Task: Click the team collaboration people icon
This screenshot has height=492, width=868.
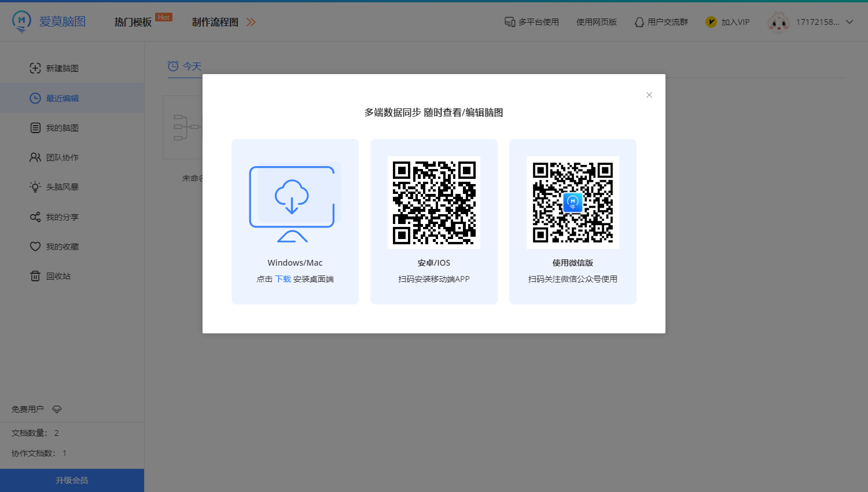Action: tap(35, 157)
